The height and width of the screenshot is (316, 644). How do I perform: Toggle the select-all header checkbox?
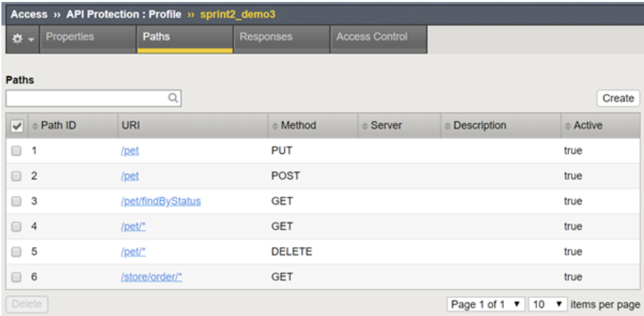point(17,126)
